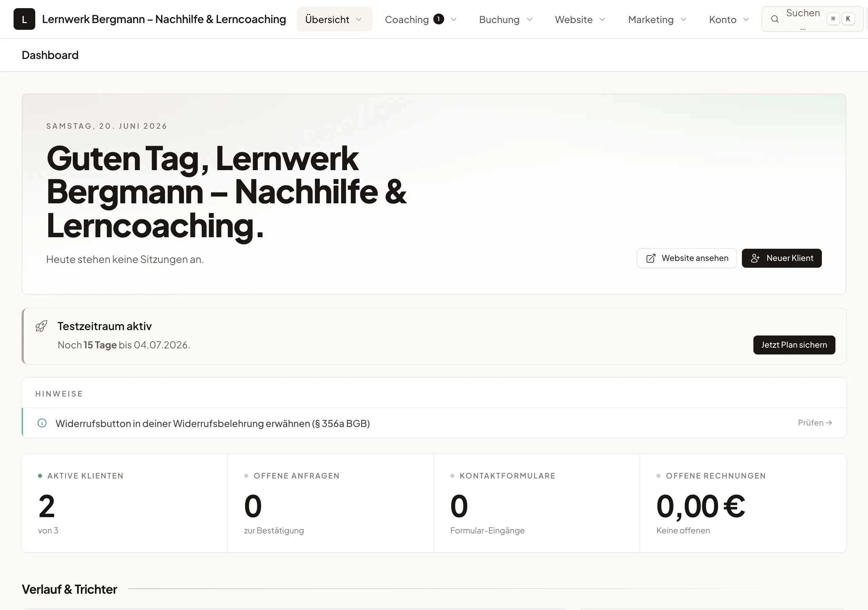Click the Neuer Klient button
The height and width of the screenshot is (610, 868).
[782, 258]
